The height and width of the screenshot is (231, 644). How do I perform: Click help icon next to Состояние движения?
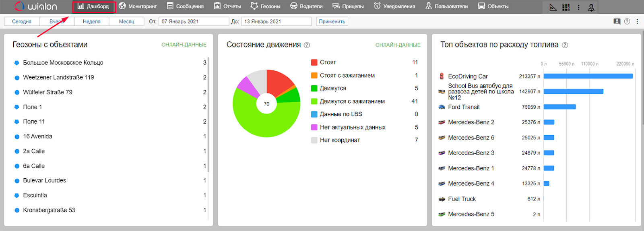tap(307, 45)
